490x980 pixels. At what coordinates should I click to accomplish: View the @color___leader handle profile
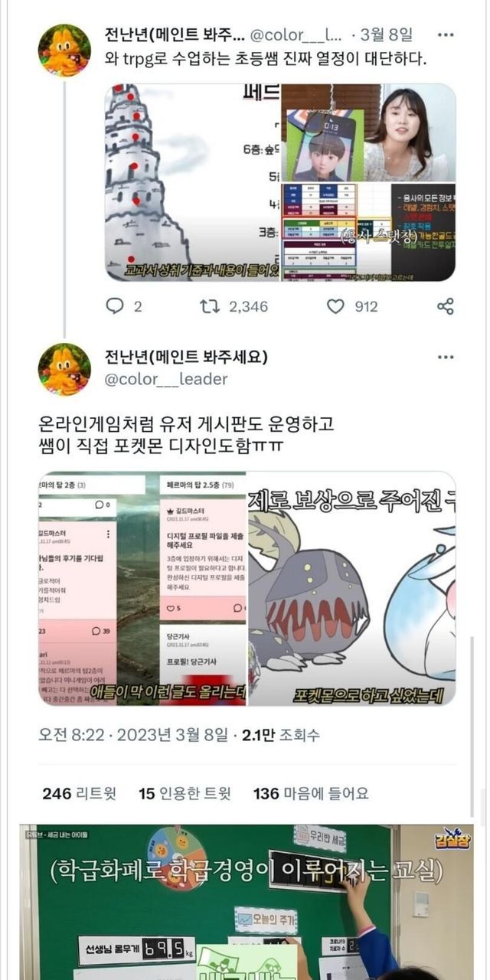pyautogui.click(x=166, y=379)
